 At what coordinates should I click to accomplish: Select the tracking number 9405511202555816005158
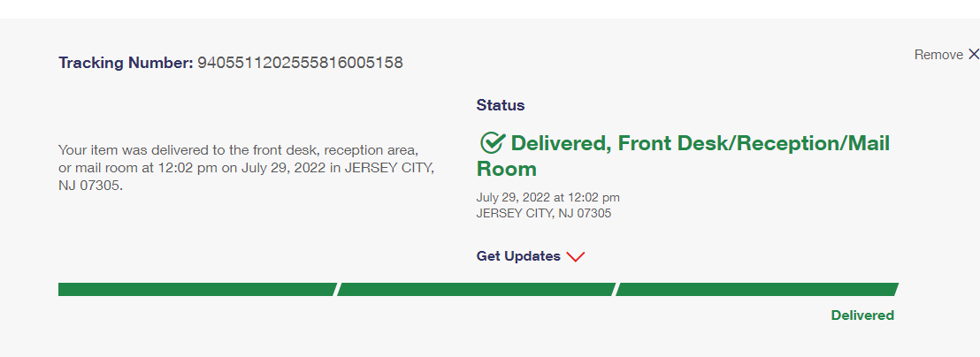coord(300,63)
